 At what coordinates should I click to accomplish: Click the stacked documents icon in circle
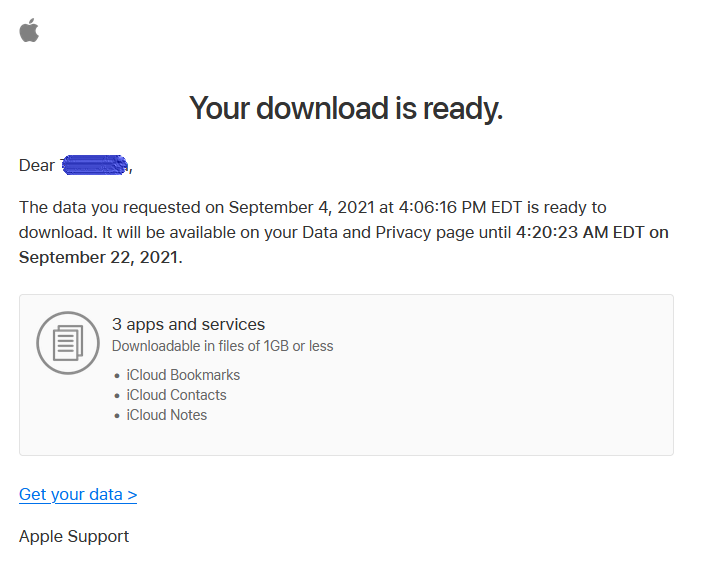pyautogui.click(x=68, y=343)
